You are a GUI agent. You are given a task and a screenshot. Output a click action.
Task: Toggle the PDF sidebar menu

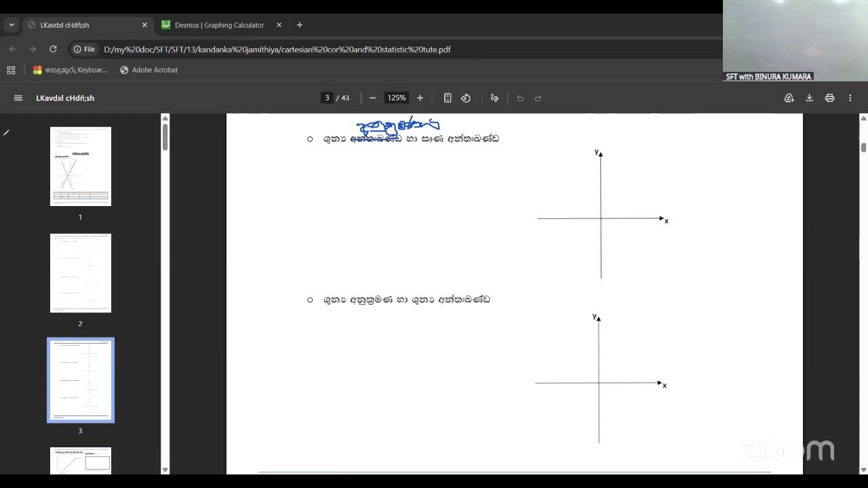[18, 98]
